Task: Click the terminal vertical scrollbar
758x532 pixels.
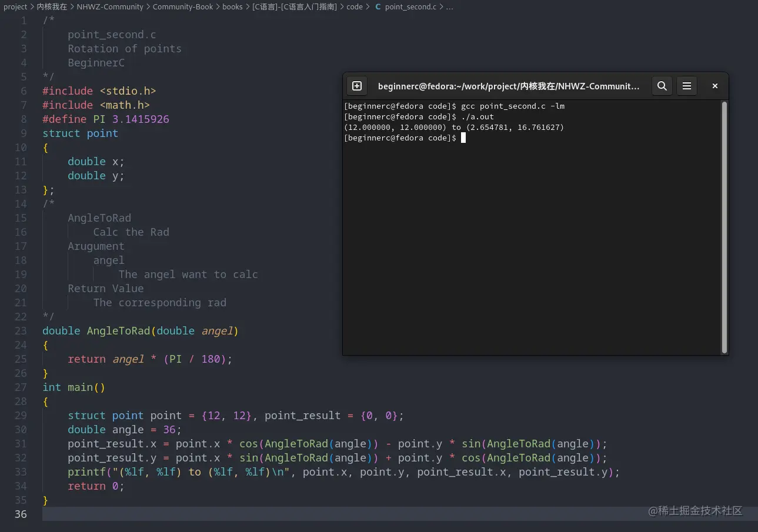Action: pyautogui.click(x=724, y=227)
